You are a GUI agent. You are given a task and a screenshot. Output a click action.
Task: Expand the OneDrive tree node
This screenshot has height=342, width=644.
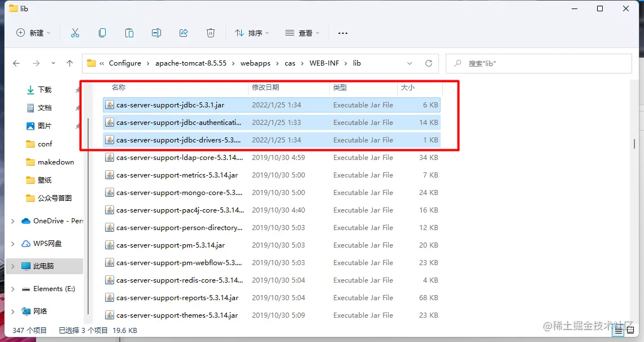(13, 221)
